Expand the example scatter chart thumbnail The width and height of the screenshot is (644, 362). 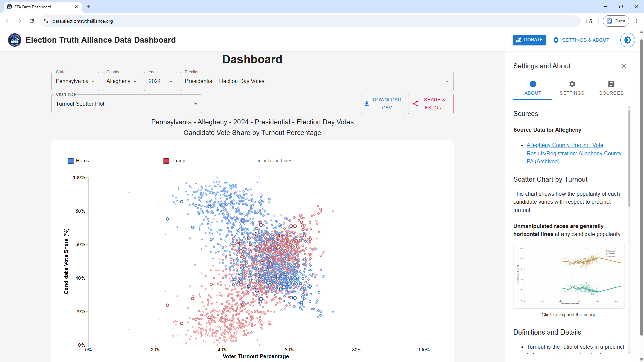[569, 276]
